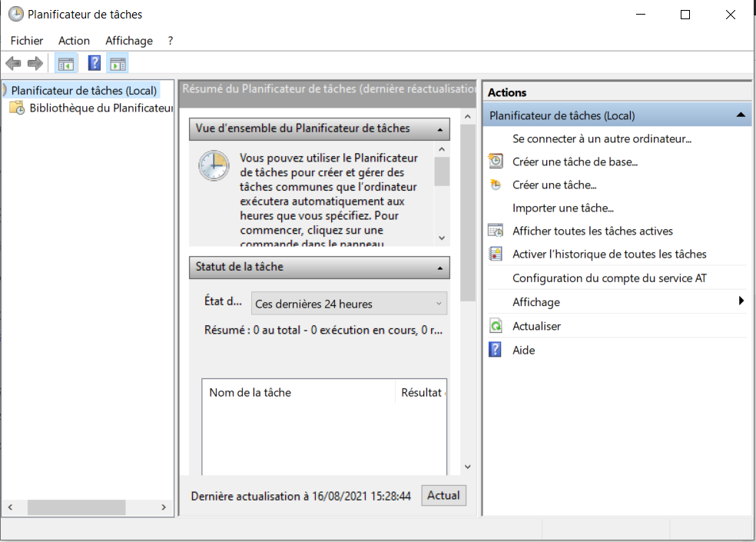Select the "Créer une tâche" icon
The width and height of the screenshot is (756, 542).
pyautogui.click(x=494, y=185)
